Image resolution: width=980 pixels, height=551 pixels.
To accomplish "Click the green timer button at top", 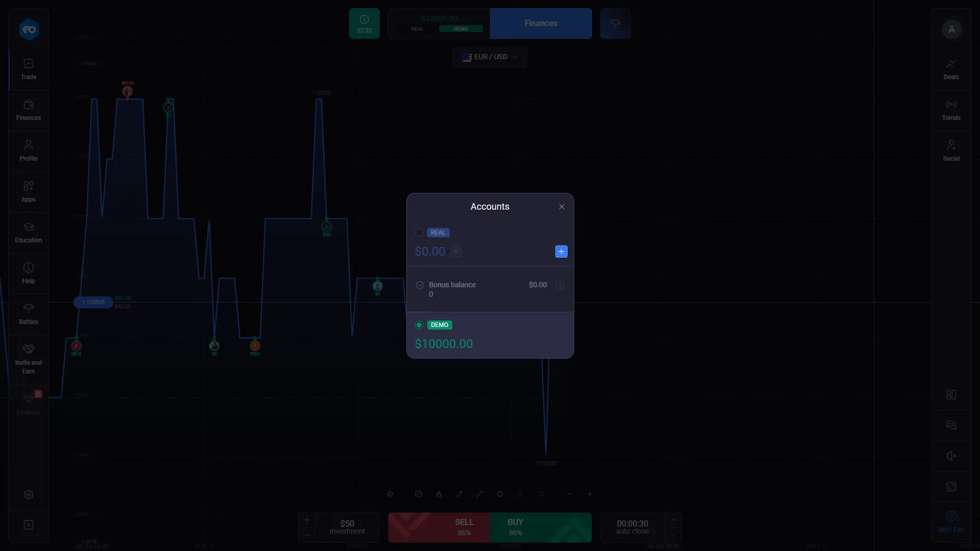I will (364, 23).
